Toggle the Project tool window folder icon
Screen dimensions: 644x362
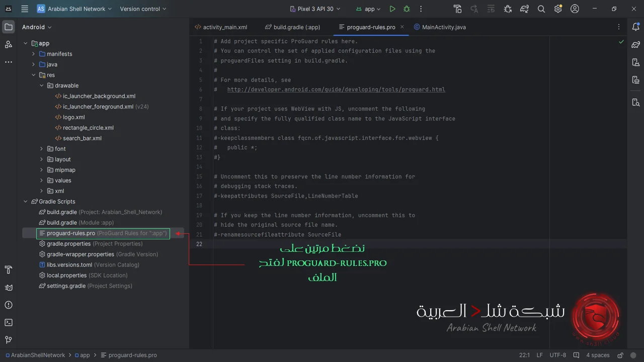pyautogui.click(x=9, y=27)
